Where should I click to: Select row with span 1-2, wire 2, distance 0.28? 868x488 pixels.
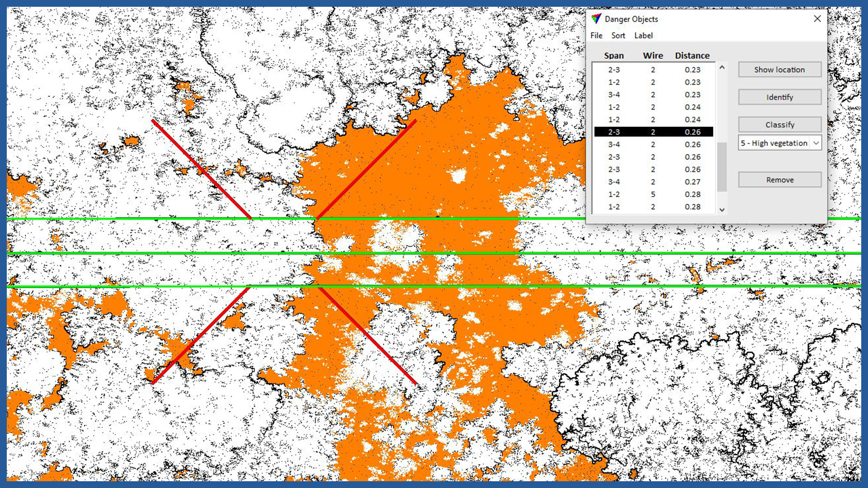click(x=654, y=206)
